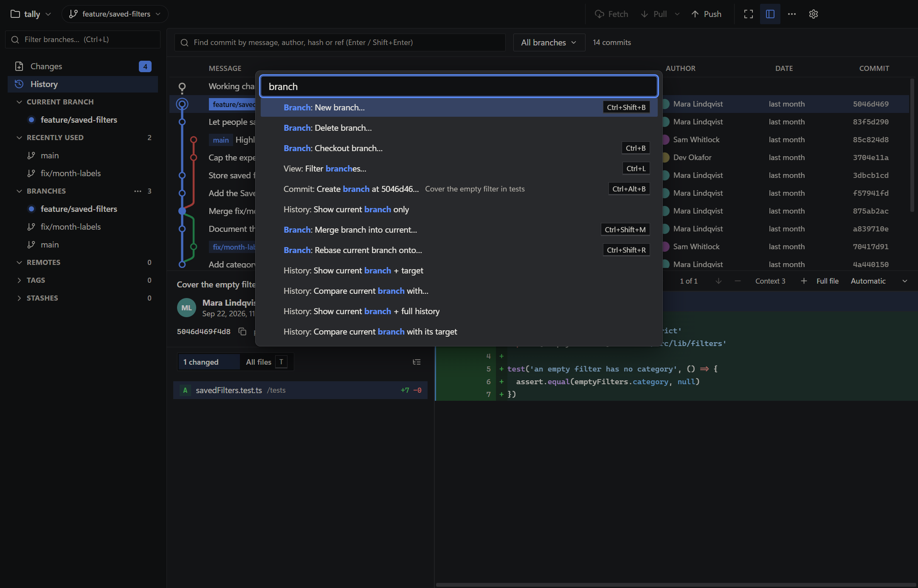Click in the command palette search field

pos(459,87)
